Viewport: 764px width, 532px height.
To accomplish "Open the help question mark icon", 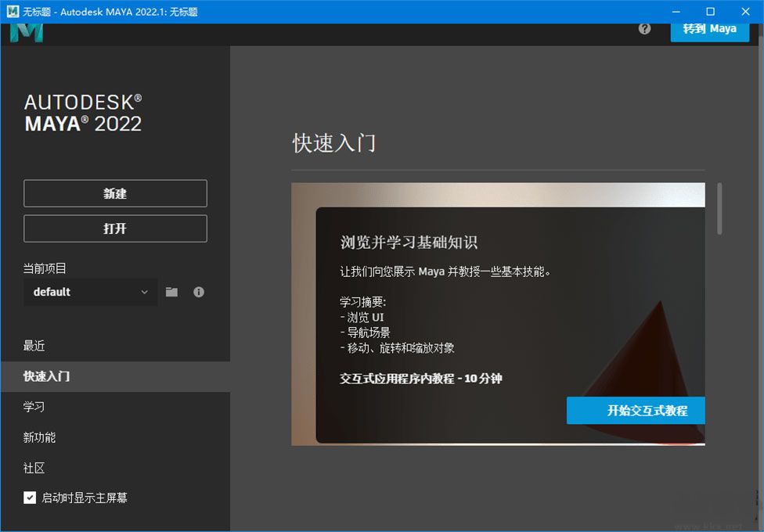I will 644,28.
